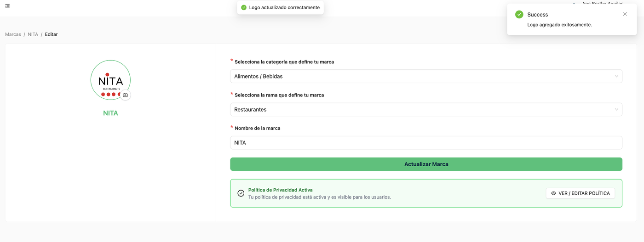
Task: Expand the branch dropdown chevron
Action: click(616, 109)
